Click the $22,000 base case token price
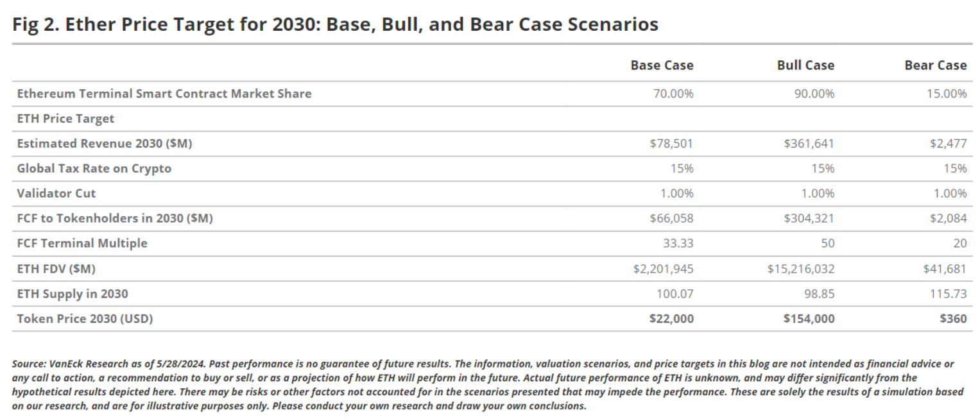The width and height of the screenshot is (980, 419). pyautogui.click(x=671, y=318)
